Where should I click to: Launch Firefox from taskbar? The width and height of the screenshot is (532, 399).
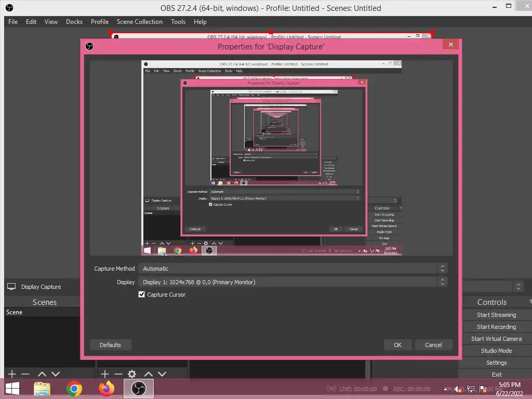pos(107,389)
